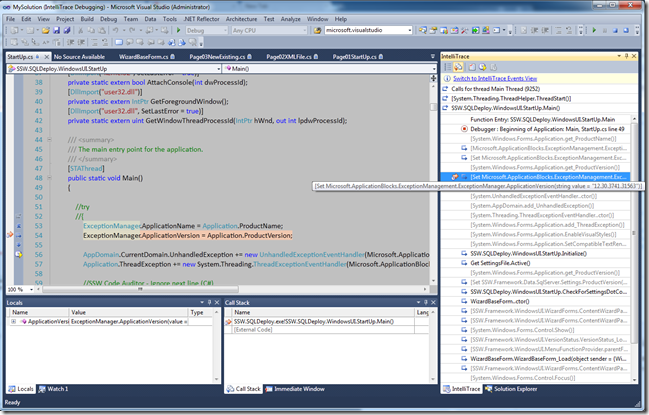649x415 pixels.
Task: Click the Comment out selected lines icon
Action: pos(95,42)
